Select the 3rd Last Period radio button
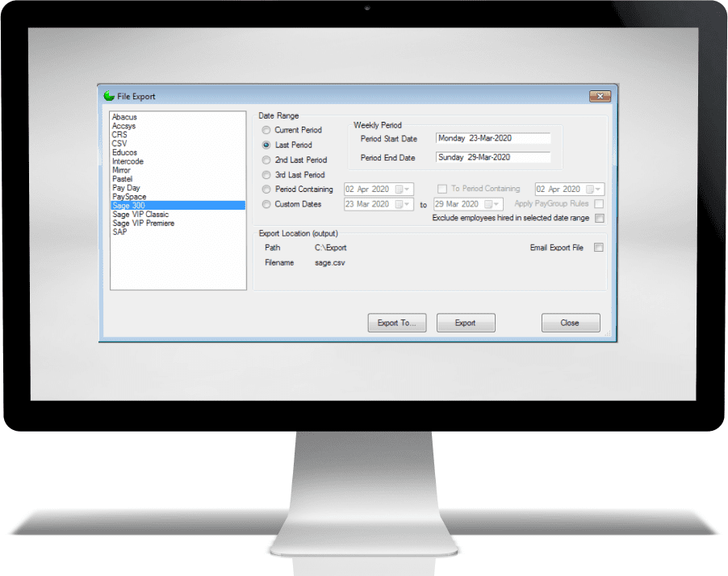 266,174
